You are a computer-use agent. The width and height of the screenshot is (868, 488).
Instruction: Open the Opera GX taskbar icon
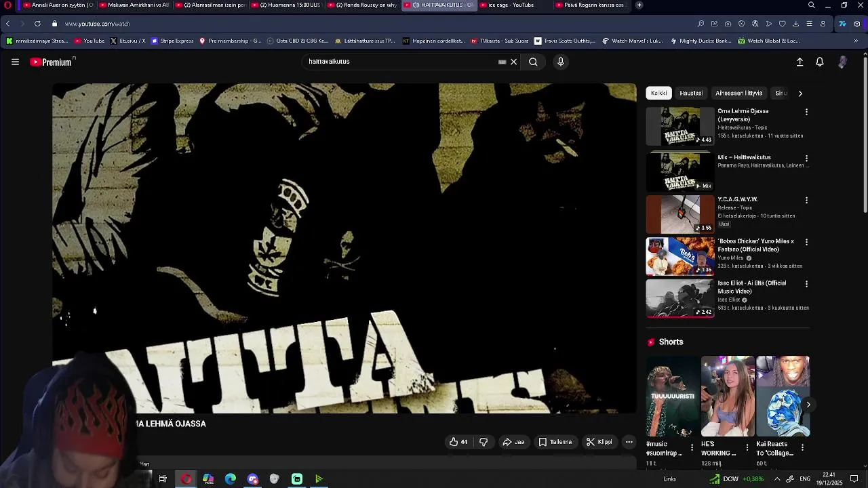pyautogui.click(x=186, y=479)
